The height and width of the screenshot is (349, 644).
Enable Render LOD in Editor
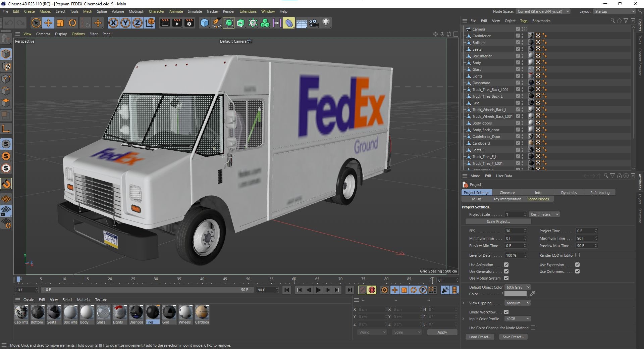coord(577,255)
